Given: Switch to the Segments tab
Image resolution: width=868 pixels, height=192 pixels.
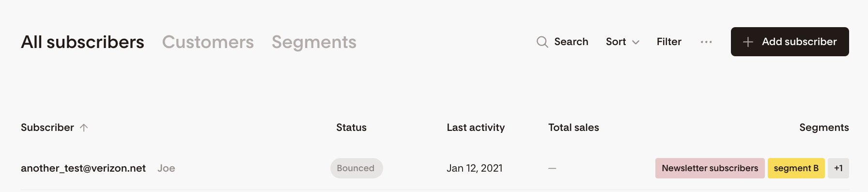Looking at the screenshot, I should 314,42.
